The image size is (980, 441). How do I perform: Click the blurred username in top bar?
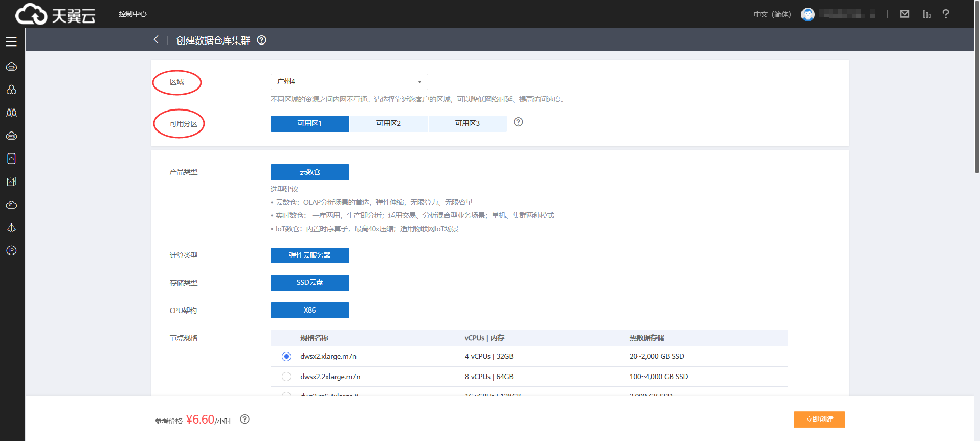[x=847, y=14]
